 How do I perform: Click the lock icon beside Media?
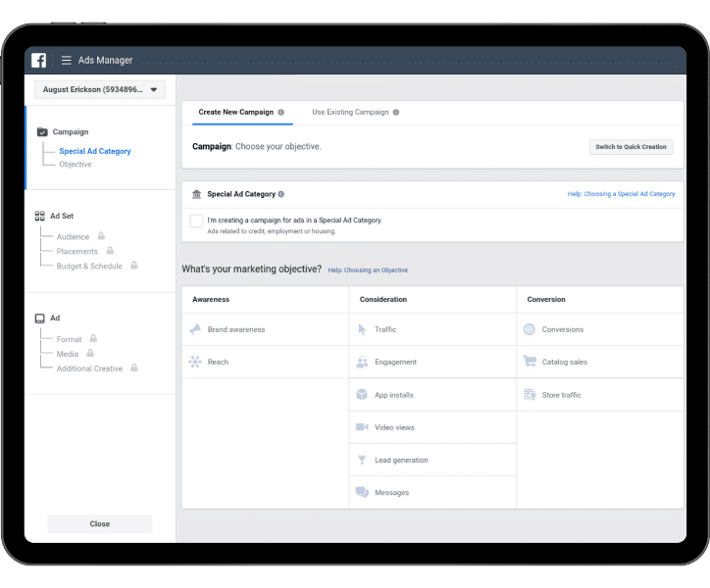click(x=90, y=353)
